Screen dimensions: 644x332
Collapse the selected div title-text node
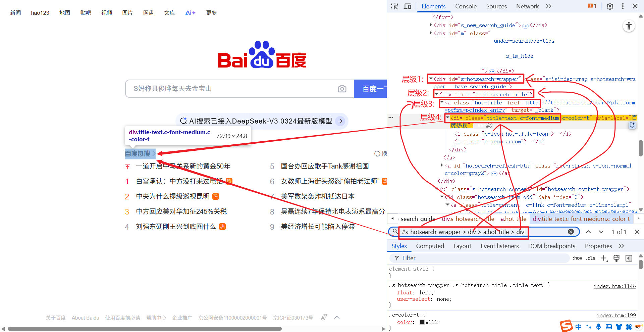447,117
